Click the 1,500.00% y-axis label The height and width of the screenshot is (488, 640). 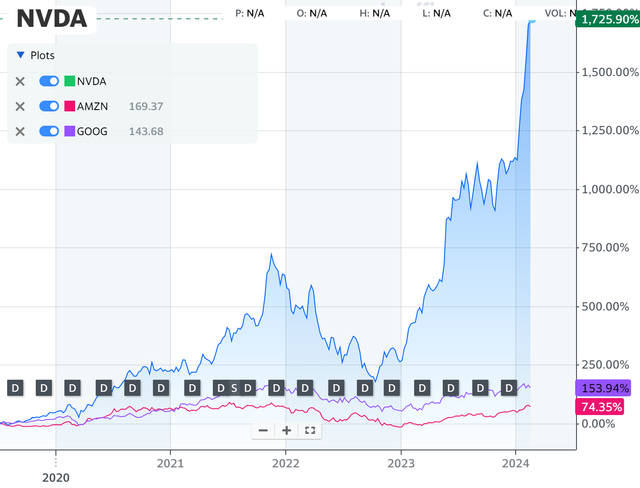point(610,72)
